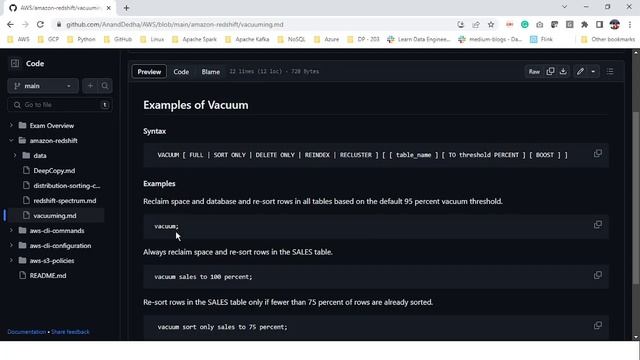Edit this file pencil icon
The height and width of the screenshot is (360, 640).
580,71
